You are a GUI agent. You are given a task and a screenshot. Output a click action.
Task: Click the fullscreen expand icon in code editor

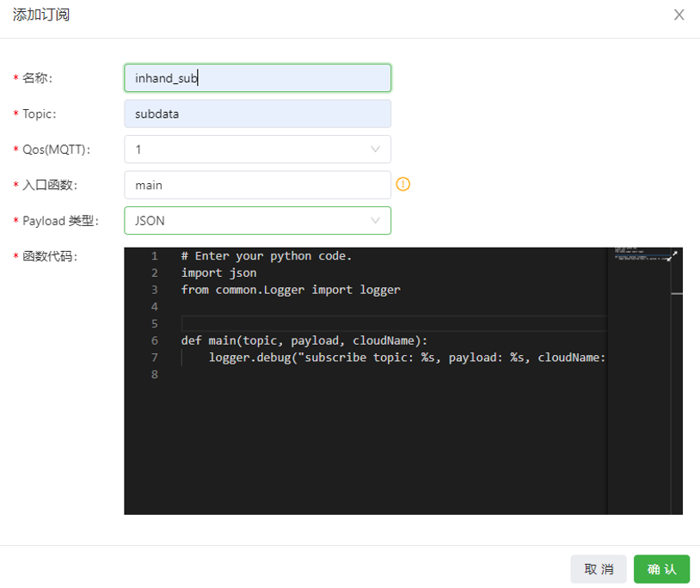point(674,254)
